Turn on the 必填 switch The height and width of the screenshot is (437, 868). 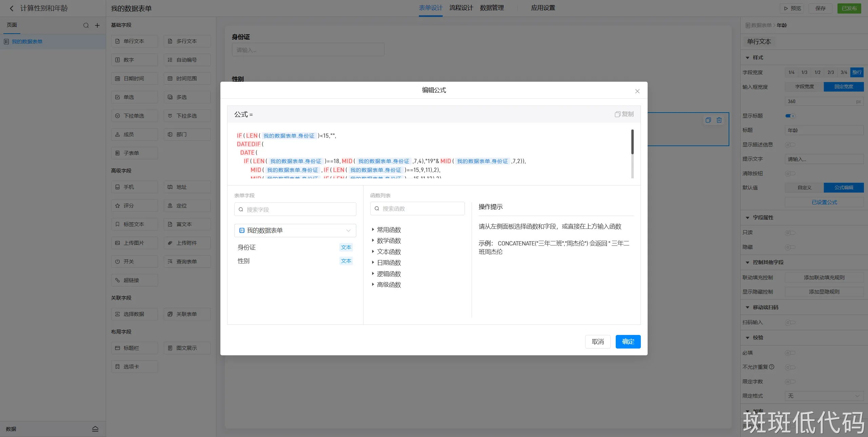tap(790, 353)
